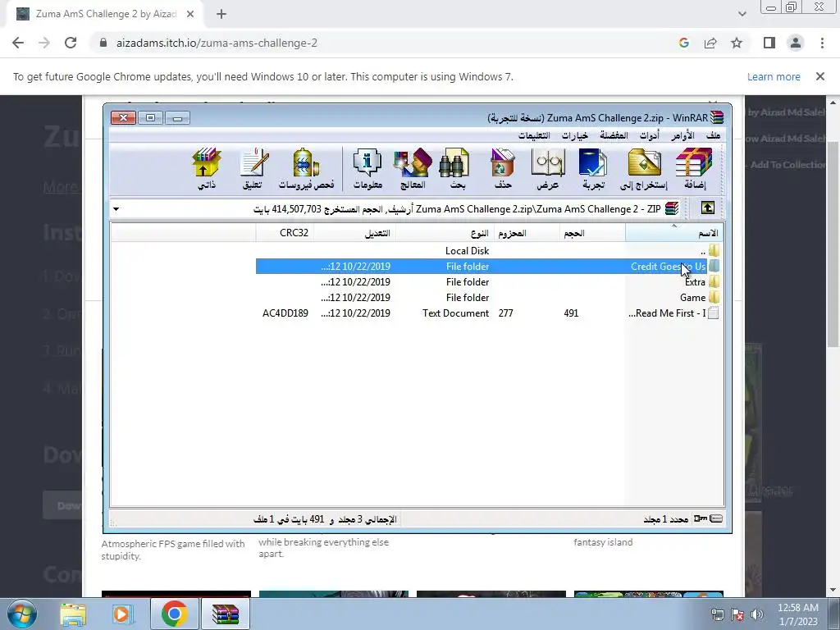Click size value 491 in Read Me row
This screenshot has width=840, height=630.
tap(571, 313)
